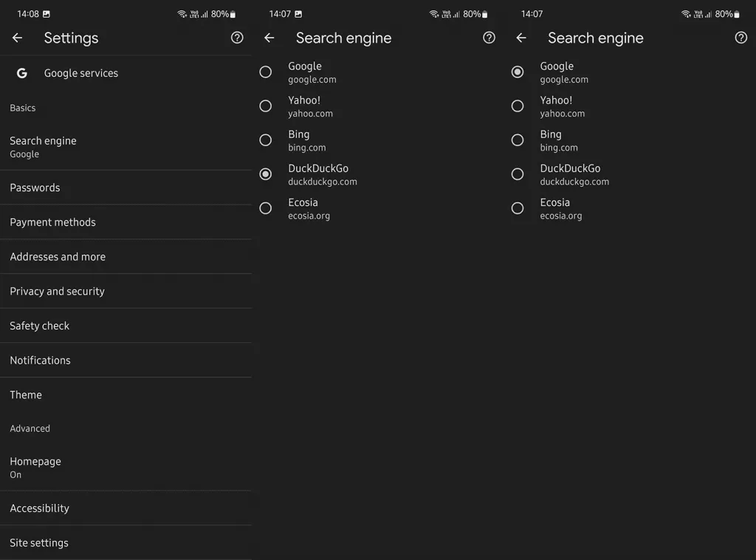
Task: Tap google.com text in the right screen
Action: coord(564,80)
